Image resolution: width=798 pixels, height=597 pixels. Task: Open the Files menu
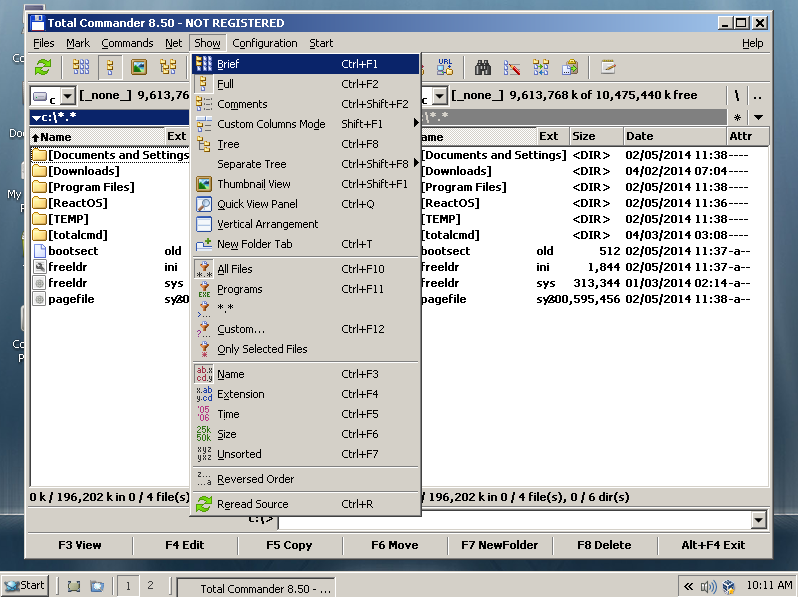pos(44,43)
